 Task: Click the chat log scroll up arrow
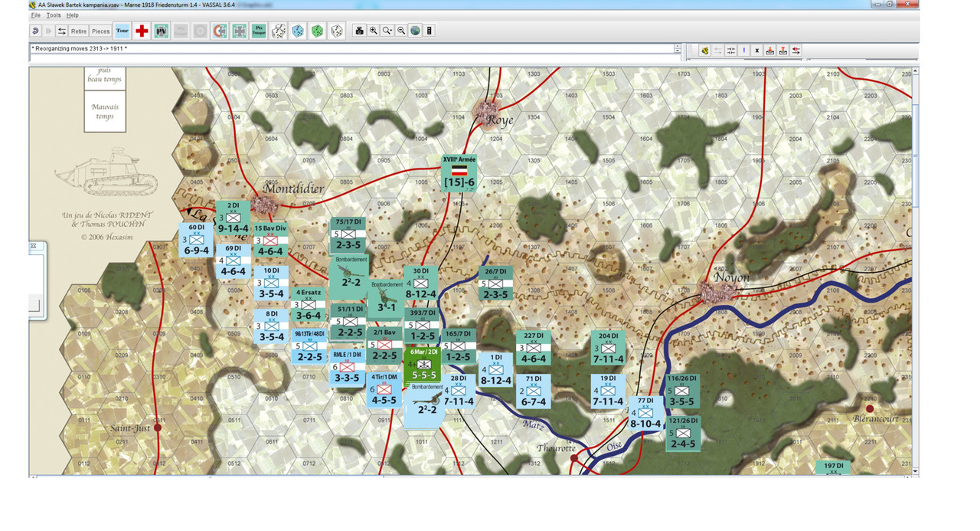678,46
